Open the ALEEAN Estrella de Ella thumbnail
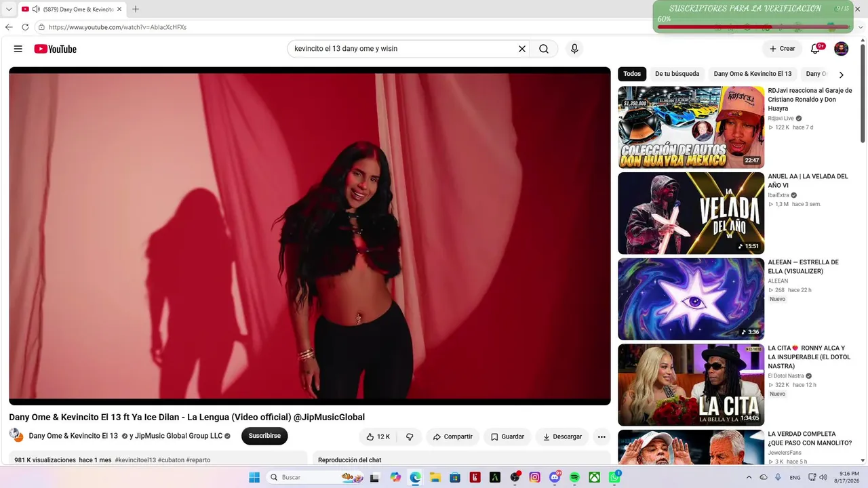The height and width of the screenshot is (488, 868). [691, 299]
